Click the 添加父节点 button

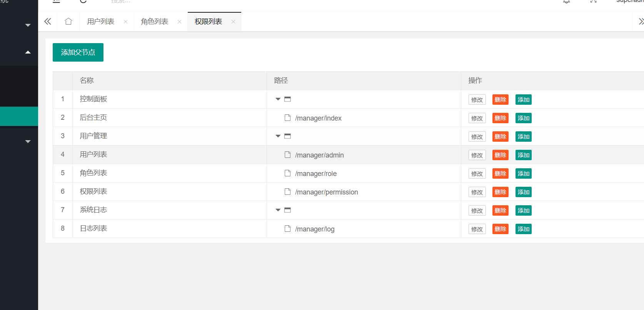coord(78,52)
